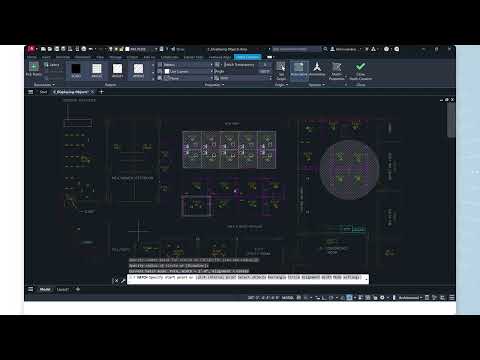480x360 pixels.
Task: Expand the Options panel
Action: [316, 85]
